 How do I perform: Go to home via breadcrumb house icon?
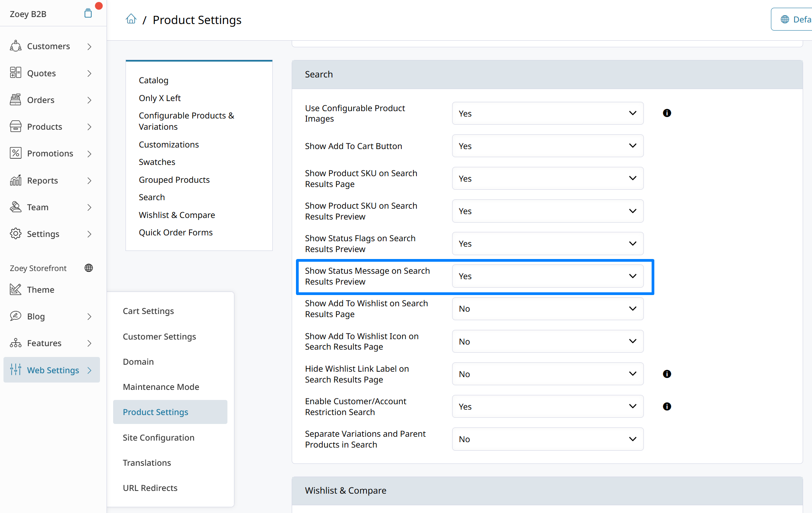pos(131,19)
